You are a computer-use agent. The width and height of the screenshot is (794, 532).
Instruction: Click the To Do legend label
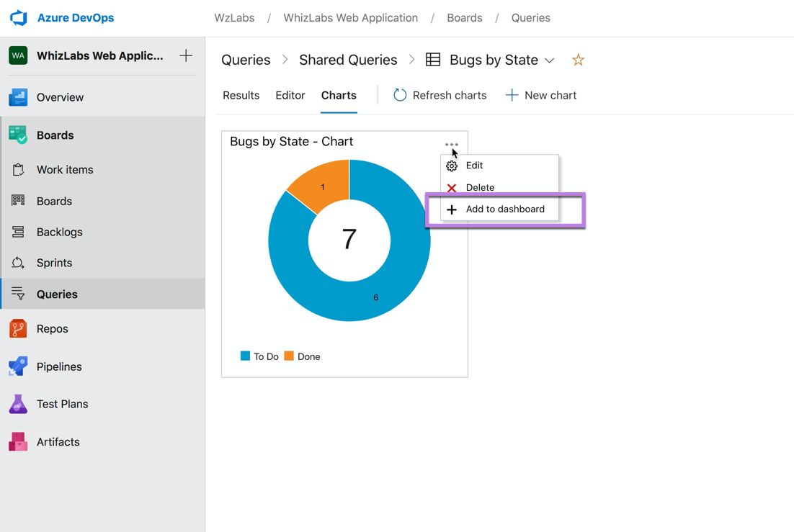(x=266, y=356)
